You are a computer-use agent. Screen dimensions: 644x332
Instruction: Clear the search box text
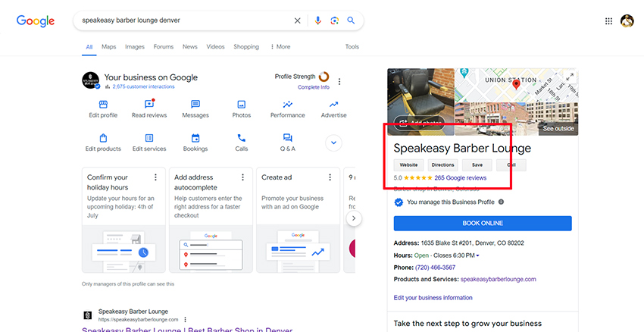pyautogui.click(x=298, y=20)
